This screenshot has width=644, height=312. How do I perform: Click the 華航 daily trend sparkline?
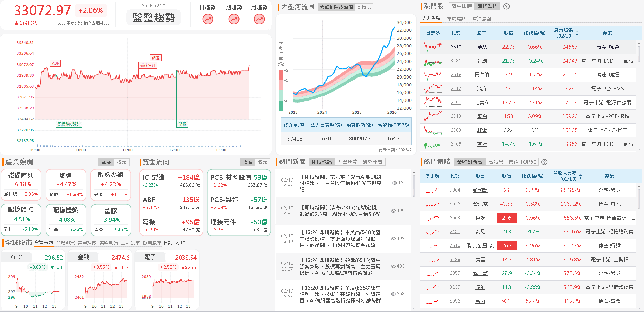pos(432,47)
